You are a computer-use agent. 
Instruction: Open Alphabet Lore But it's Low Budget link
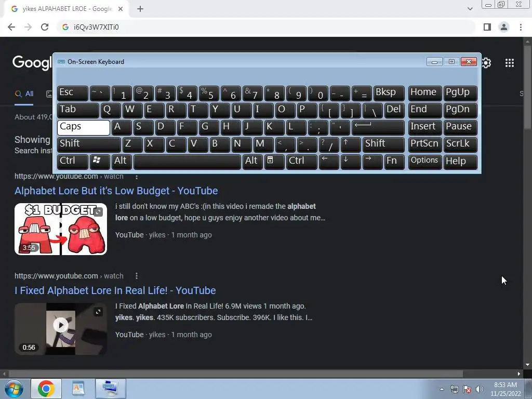pyautogui.click(x=116, y=191)
